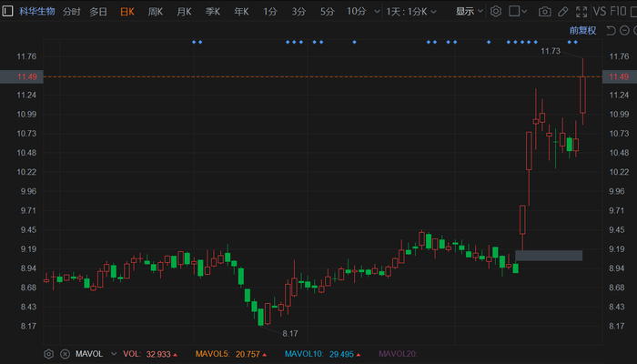Select the 日K daily candlestick tab

coord(127,12)
